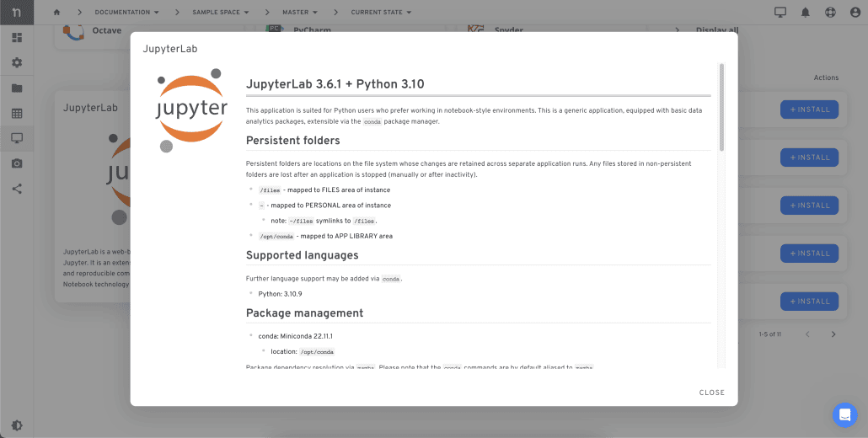Viewport: 868px width, 438px height.
Task: Click the fifth Install button in background list
Action: (809, 302)
